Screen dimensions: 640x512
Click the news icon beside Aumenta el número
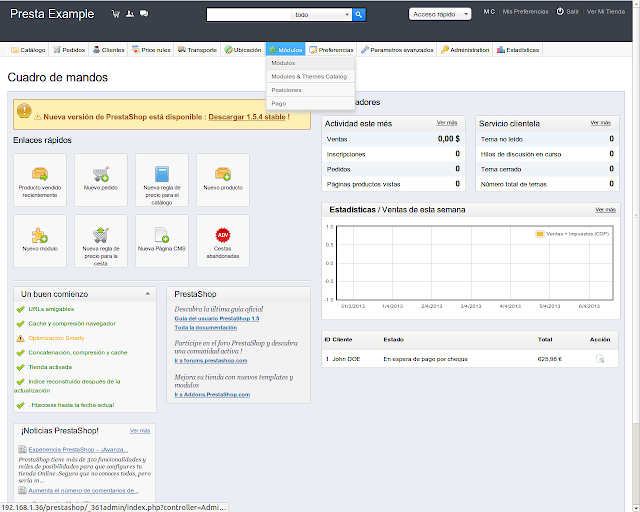pyautogui.click(x=22, y=490)
